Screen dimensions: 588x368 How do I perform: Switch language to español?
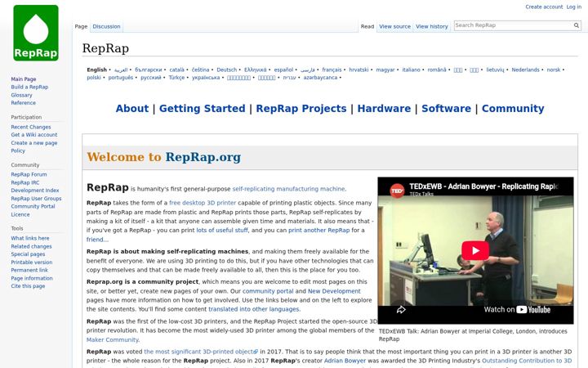283,70
